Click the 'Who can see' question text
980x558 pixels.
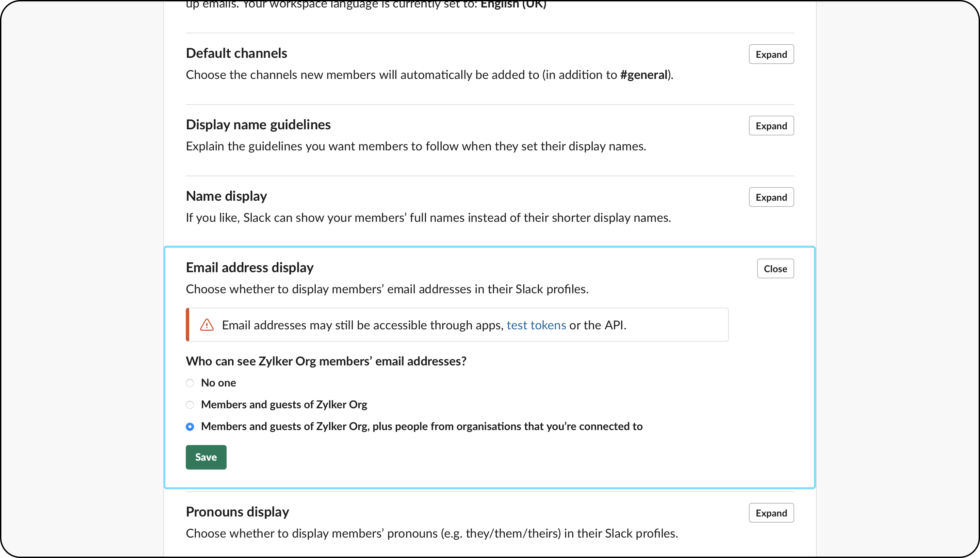[326, 361]
